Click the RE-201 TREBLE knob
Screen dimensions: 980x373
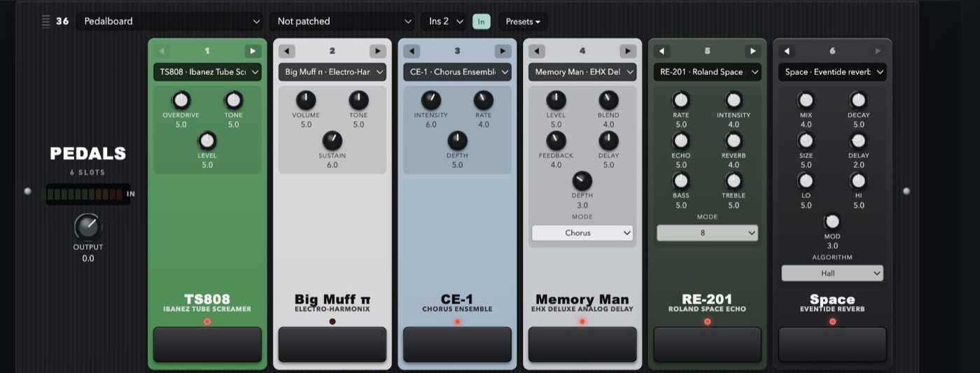click(x=734, y=181)
